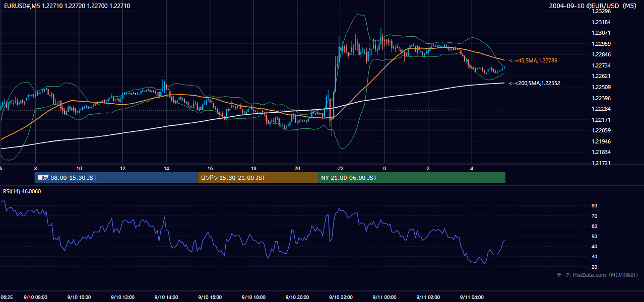The height and width of the screenshot is (302, 644).
Task: Click hour label 18 on price chart axis
Action: coord(253,168)
